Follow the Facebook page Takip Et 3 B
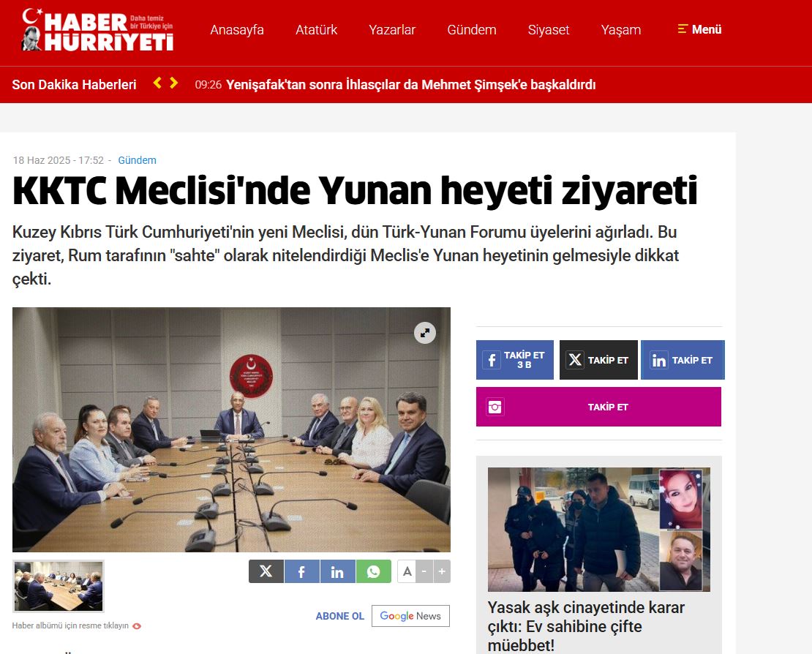This screenshot has height=654, width=812. coord(515,360)
